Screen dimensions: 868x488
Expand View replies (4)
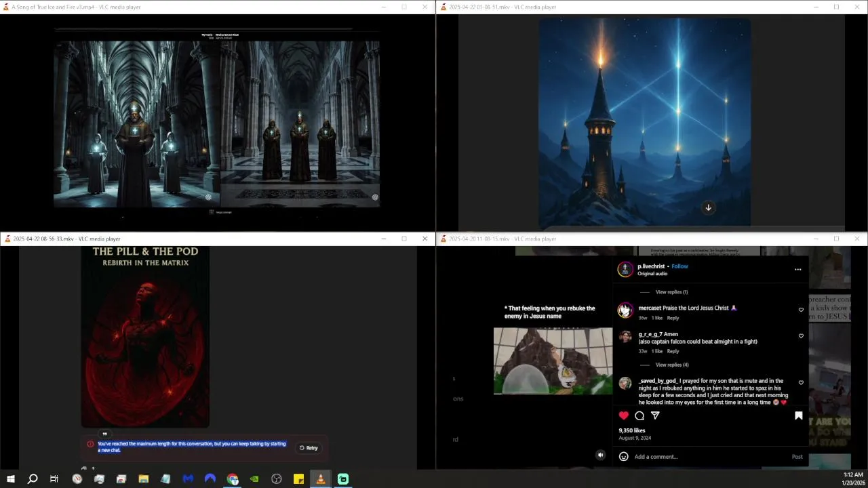(672, 365)
